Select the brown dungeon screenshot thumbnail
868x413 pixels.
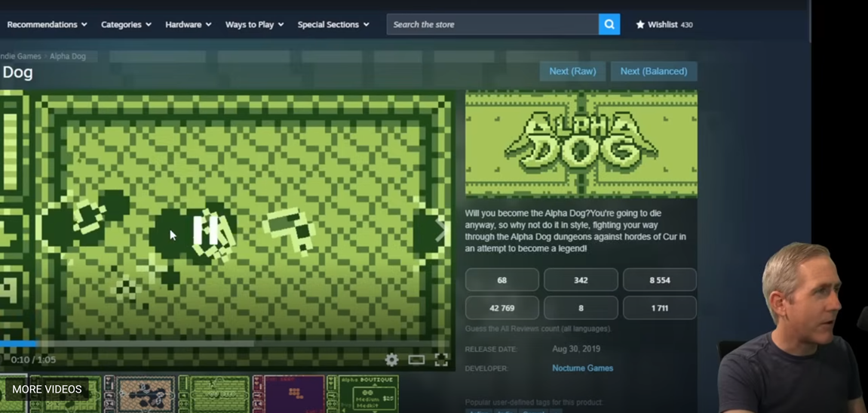click(140, 394)
